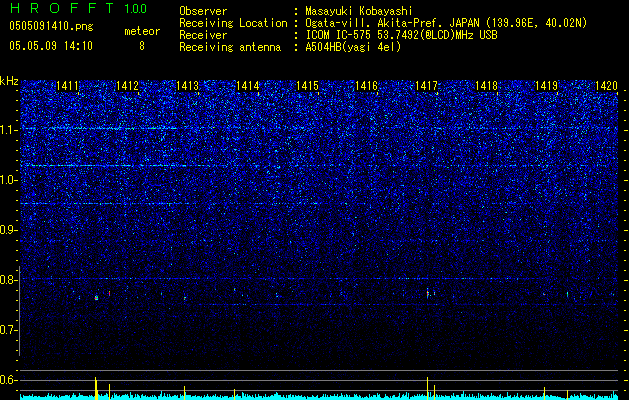Viewport: 629px width, 400px height.
Task: Click the 0.7 kHz frequency axis label
Action: point(9,330)
